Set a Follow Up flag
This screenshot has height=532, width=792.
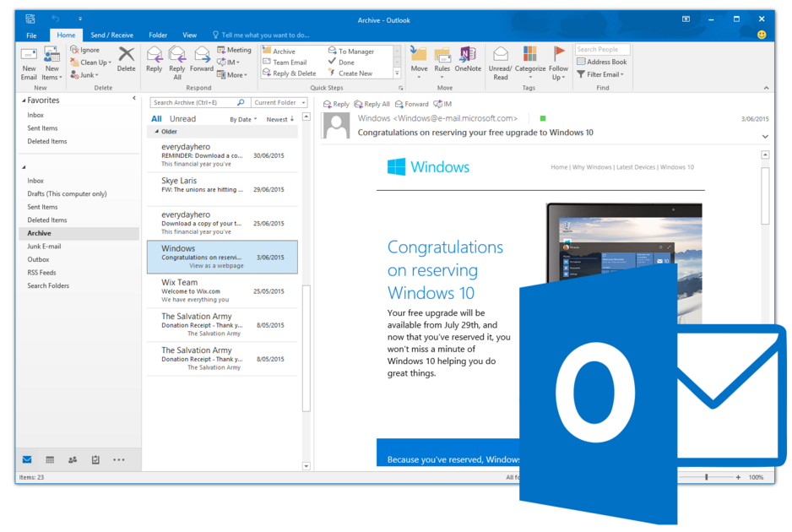coord(558,59)
